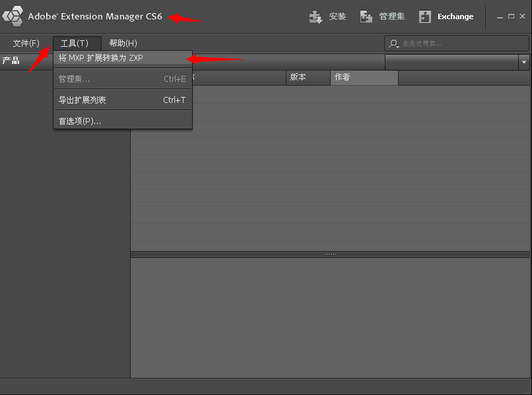Screen dimensions: 532x395
Task: Open 首选项(P)... preferences
Action: coord(123,121)
